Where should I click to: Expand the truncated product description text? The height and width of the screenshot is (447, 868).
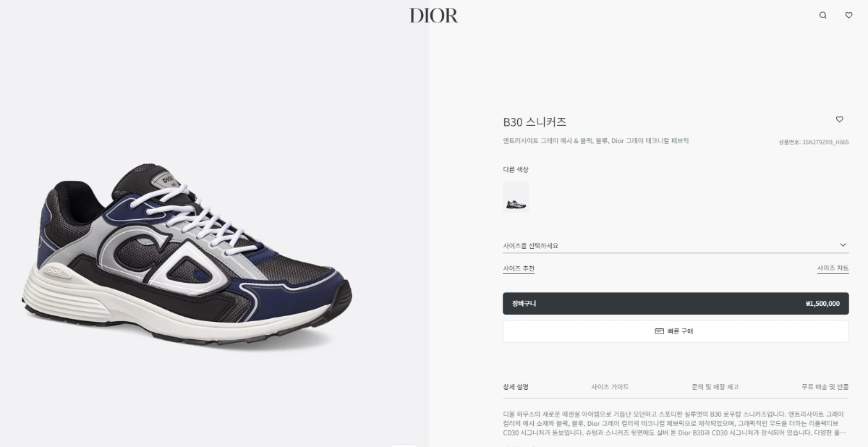tap(841, 433)
